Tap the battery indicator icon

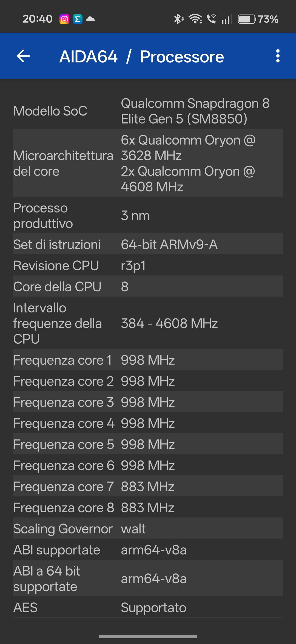[247, 19]
